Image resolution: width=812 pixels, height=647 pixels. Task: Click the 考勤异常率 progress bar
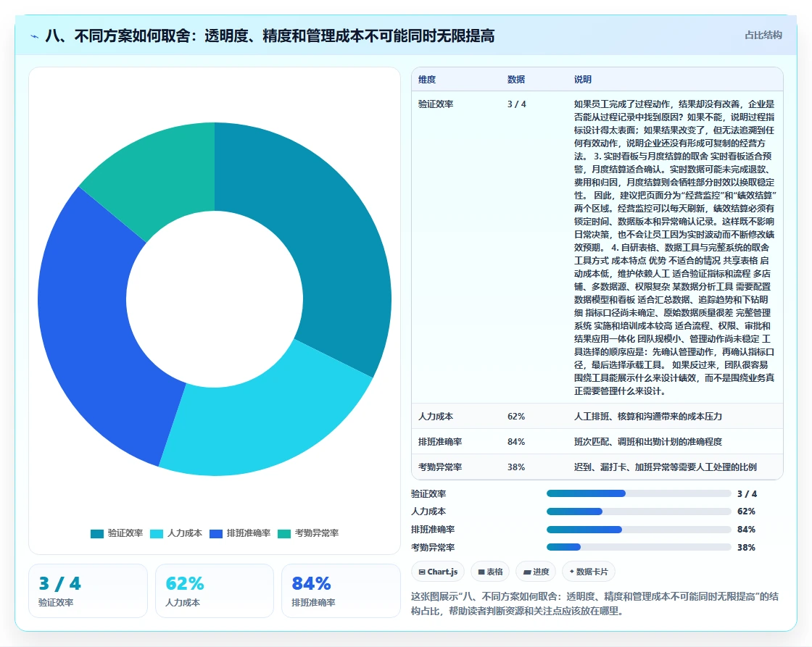(x=639, y=547)
